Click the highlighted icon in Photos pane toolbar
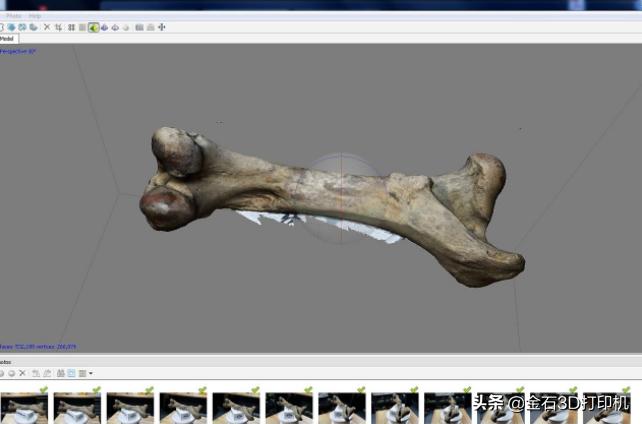The height and width of the screenshot is (424, 642). point(71,373)
